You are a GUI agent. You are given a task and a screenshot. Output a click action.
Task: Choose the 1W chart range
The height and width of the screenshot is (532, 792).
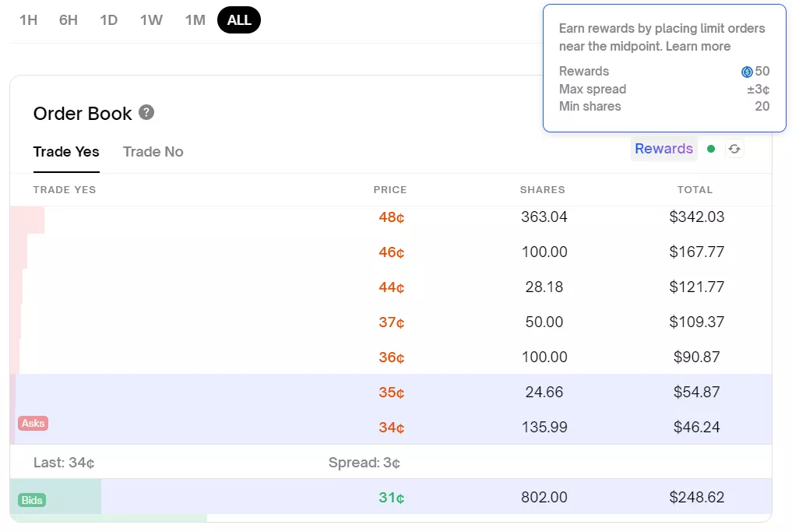(151, 20)
